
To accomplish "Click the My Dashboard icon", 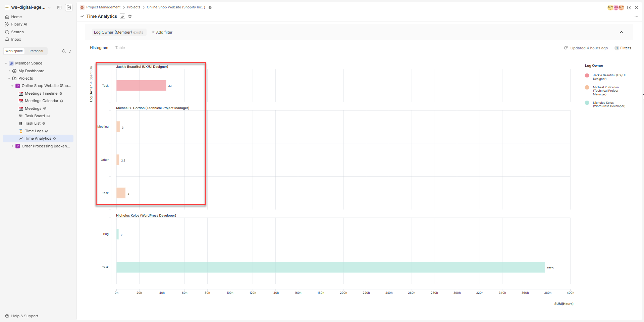I will click(14, 71).
